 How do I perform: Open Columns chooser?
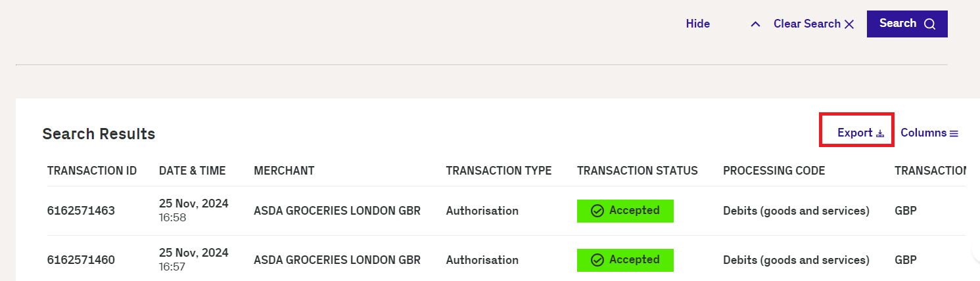click(x=929, y=133)
